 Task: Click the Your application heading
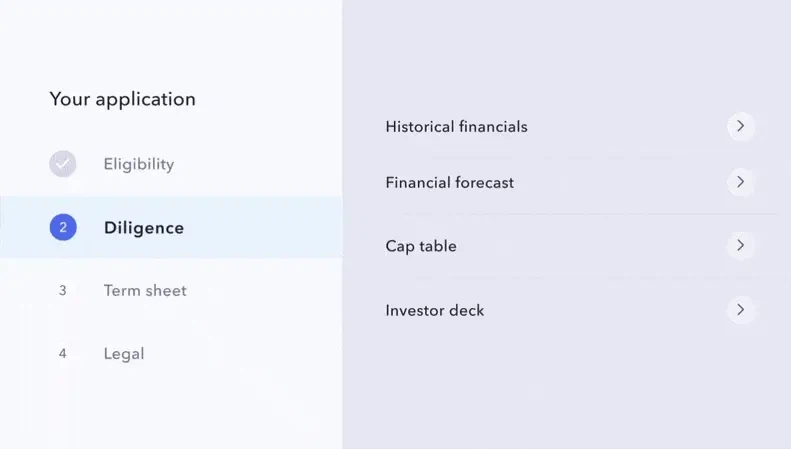coord(122,99)
